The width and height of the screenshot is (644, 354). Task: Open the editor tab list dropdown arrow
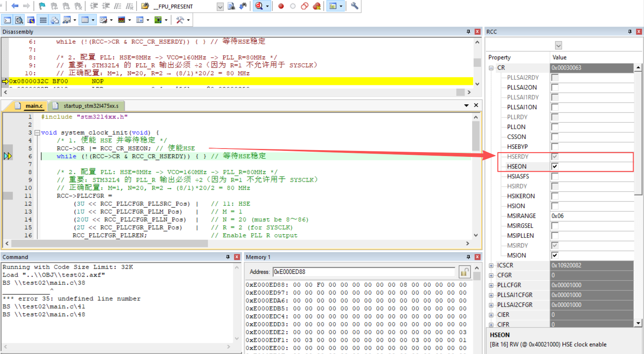click(466, 105)
